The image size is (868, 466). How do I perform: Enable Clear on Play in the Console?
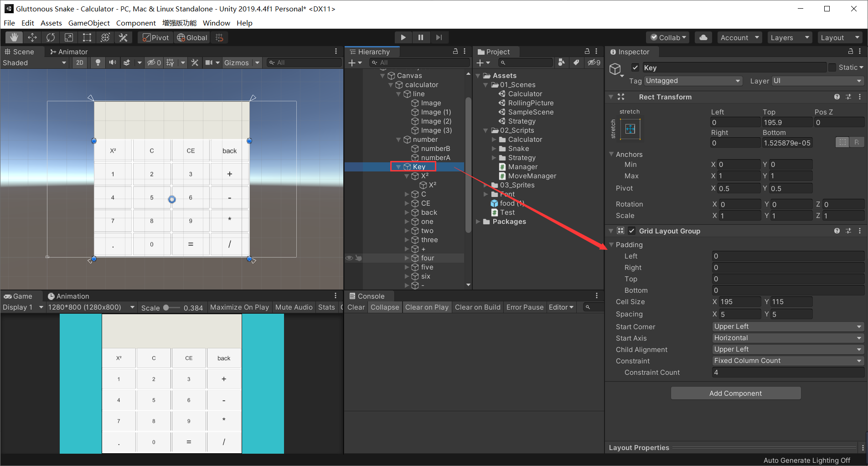427,307
